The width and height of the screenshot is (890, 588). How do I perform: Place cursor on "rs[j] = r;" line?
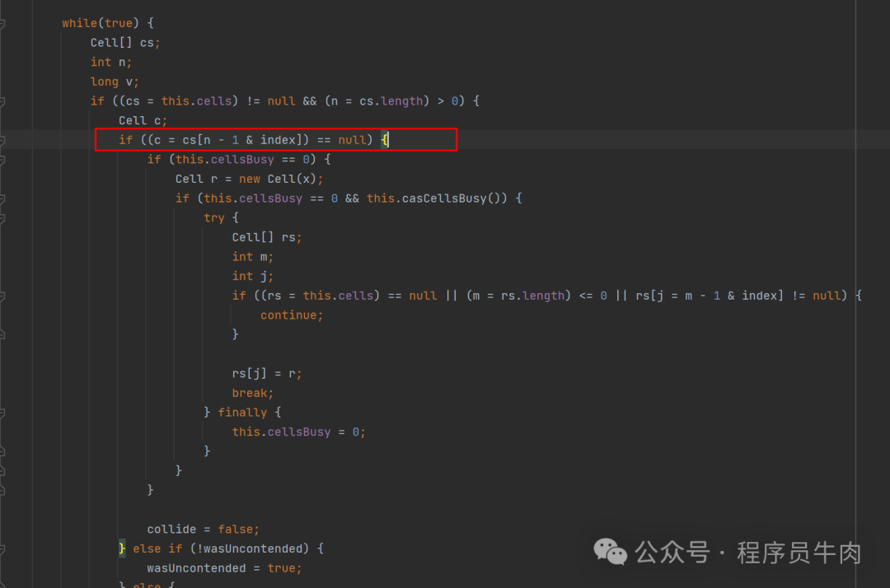pyautogui.click(x=267, y=373)
